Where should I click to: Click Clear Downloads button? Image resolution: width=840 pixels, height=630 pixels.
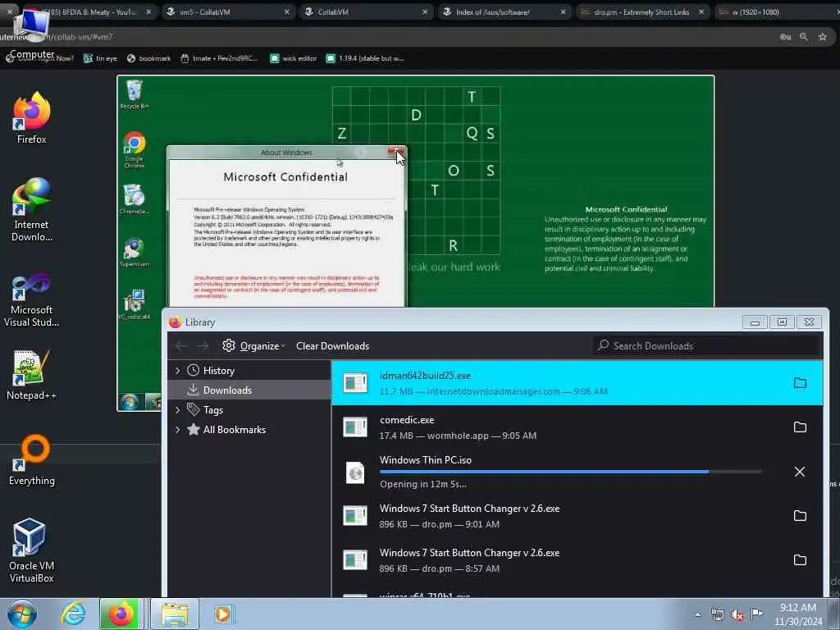pyautogui.click(x=333, y=346)
